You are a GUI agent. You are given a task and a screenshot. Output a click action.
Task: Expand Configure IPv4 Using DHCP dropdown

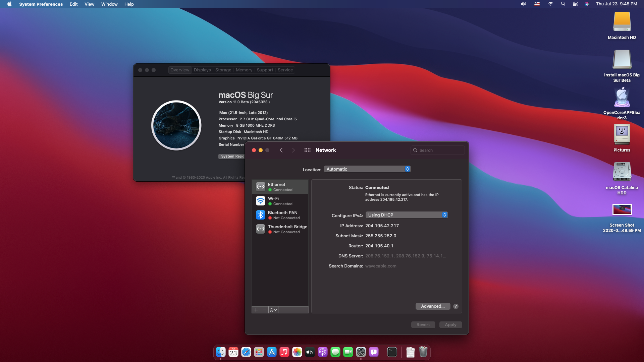(x=407, y=215)
